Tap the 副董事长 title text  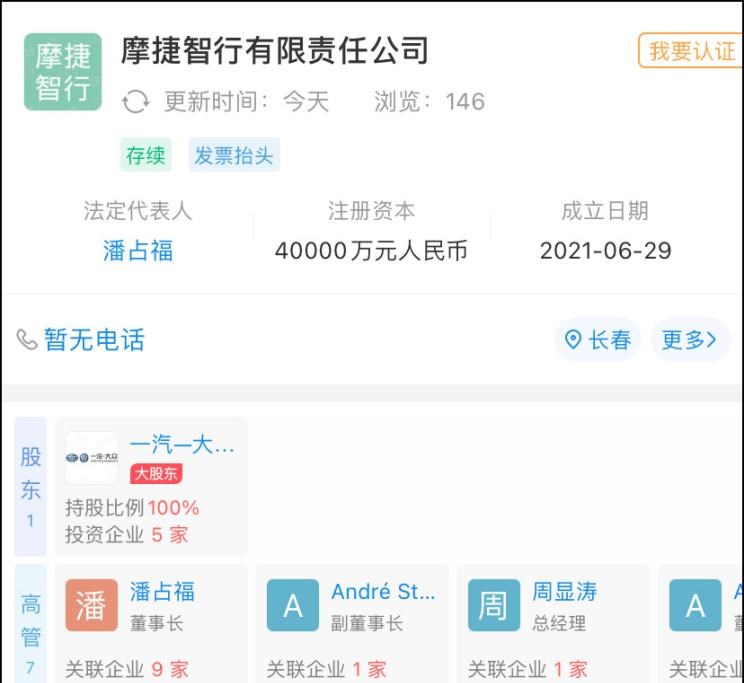tap(367, 623)
